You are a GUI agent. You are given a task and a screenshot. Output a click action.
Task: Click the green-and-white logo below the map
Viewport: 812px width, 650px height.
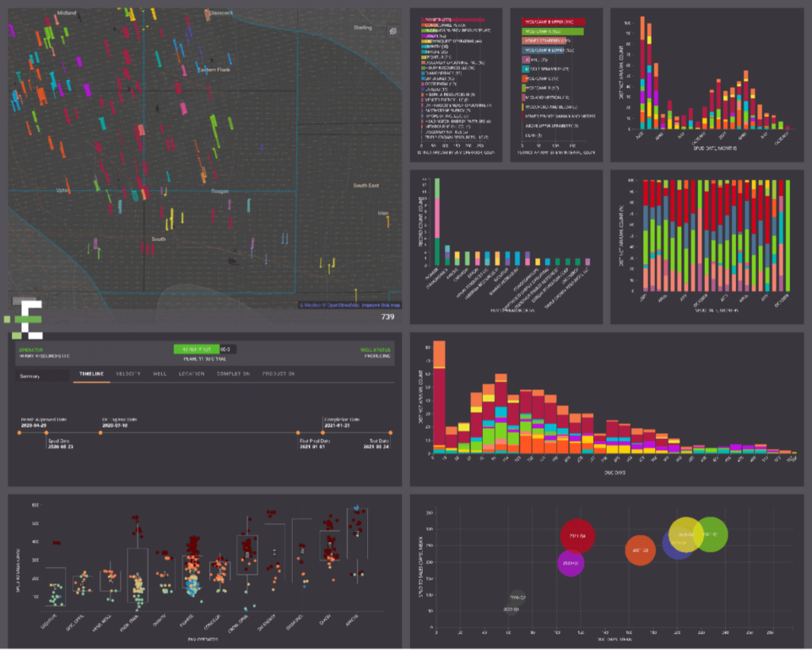[22, 319]
